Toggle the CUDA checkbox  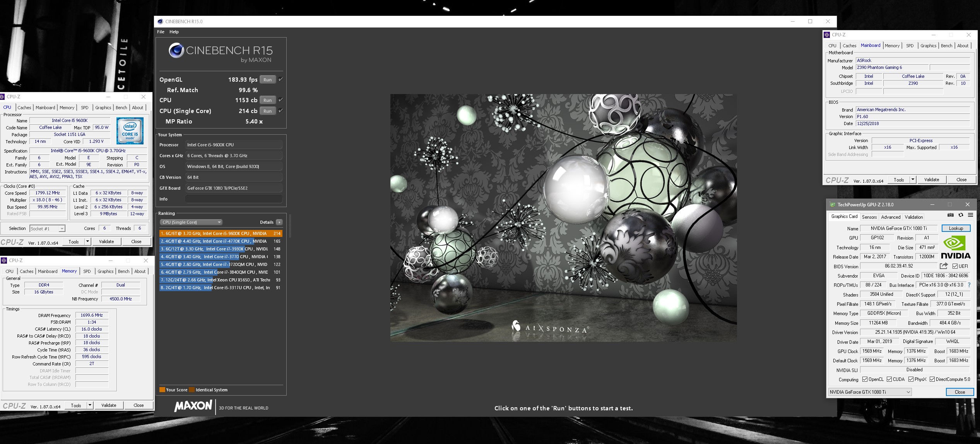[x=889, y=379]
